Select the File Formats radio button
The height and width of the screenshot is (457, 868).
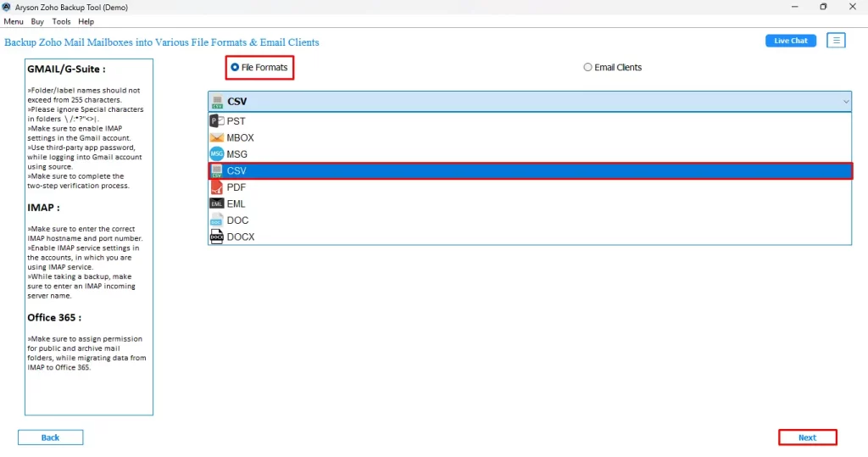coord(236,67)
